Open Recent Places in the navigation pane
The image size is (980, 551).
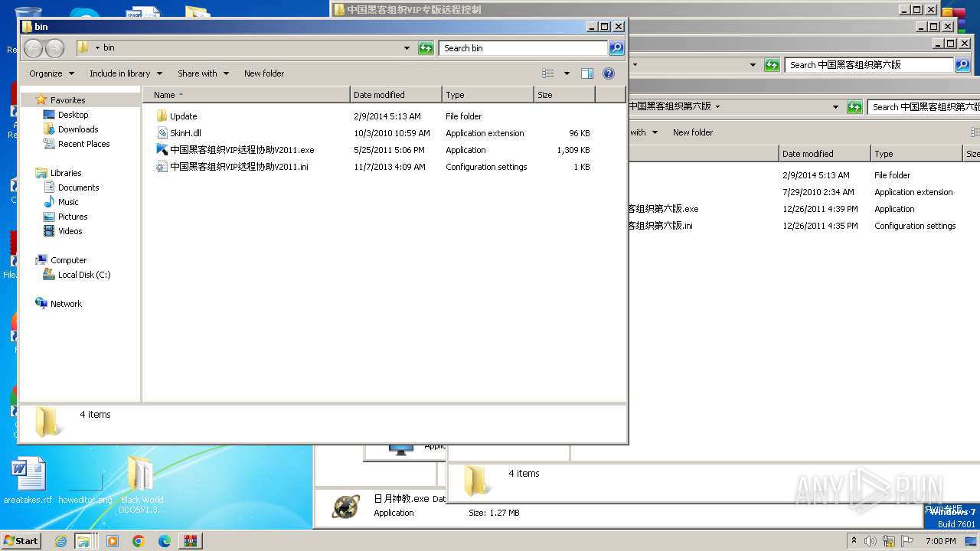tap(83, 144)
